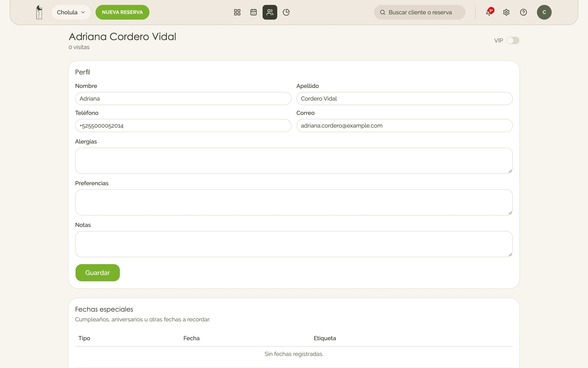Click the NUEVA RESERVA button
This screenshot has width=588, height=368.
pos(122,12)
